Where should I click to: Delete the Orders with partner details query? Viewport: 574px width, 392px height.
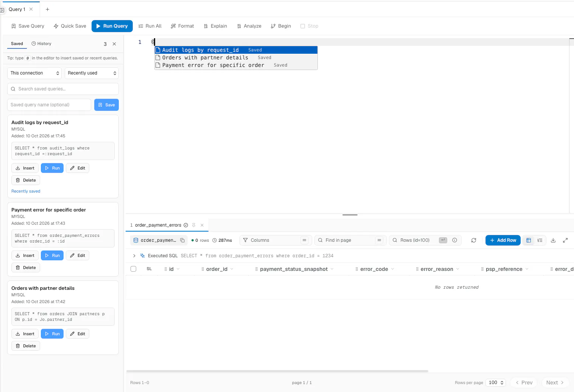click(26, 346)
